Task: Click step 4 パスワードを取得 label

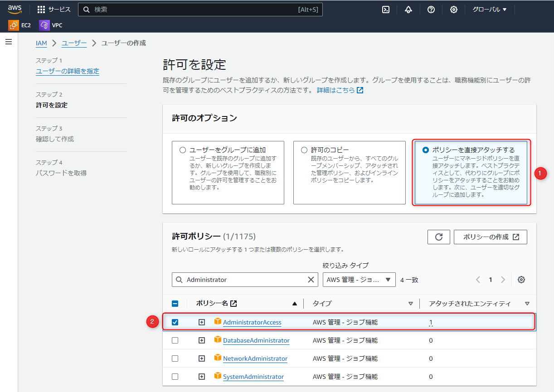Action: click(x=61, y=173)
